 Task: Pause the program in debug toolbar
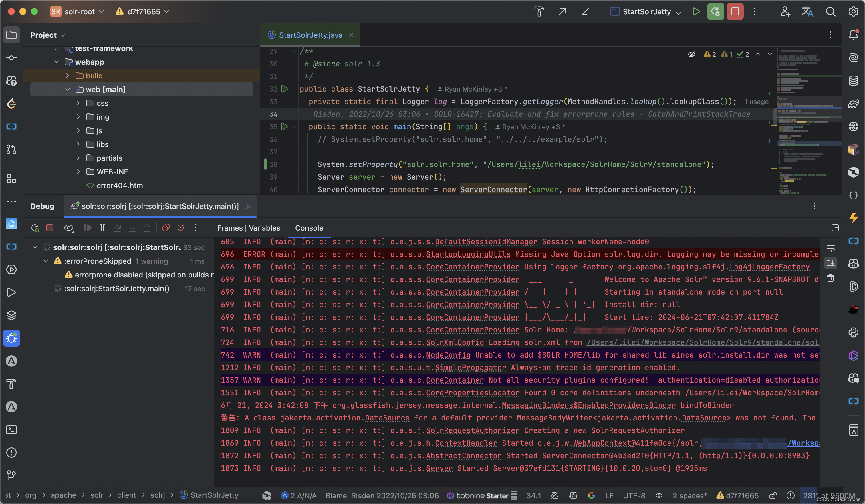tap(102, 228)
